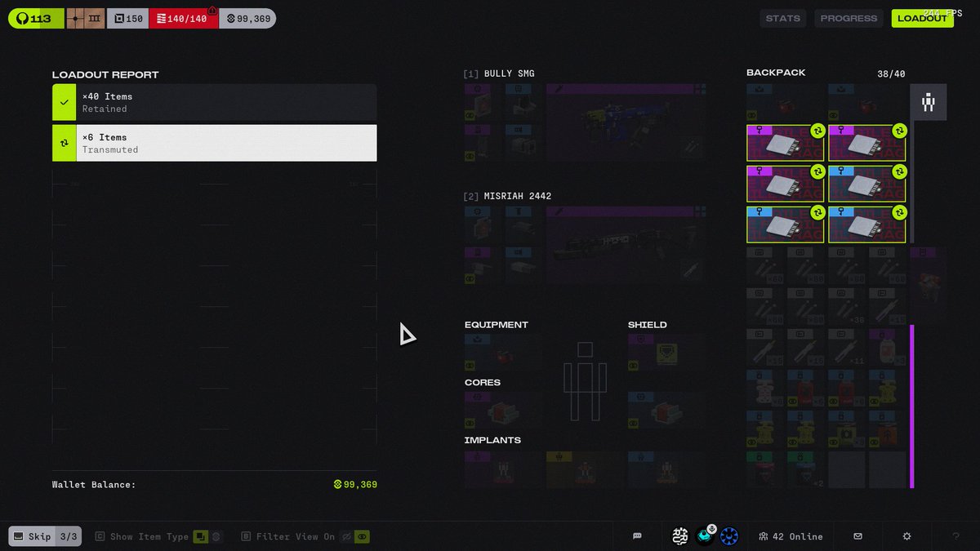This screenshot has height=551, width=980.
Task: Click the Bully SMG weapon image
Action: click(x=626, y=122)
